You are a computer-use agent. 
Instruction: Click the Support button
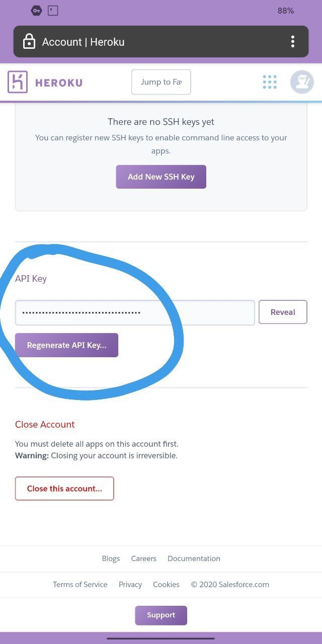(161, 615)
